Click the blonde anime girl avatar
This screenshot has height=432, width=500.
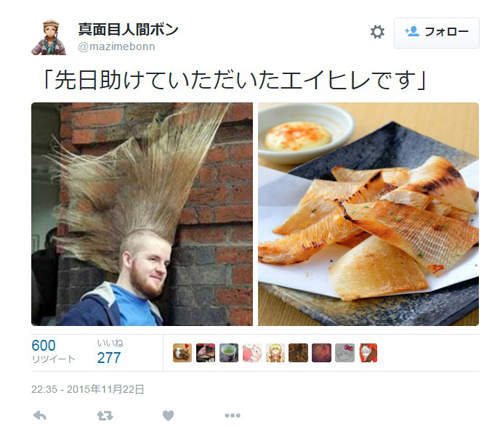click(275, 353)
